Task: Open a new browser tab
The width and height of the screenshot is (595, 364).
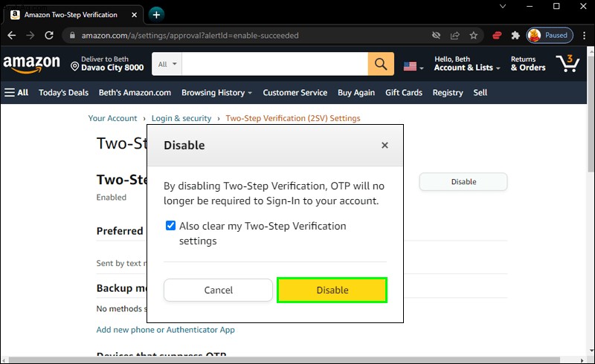Action: [156, 15]
